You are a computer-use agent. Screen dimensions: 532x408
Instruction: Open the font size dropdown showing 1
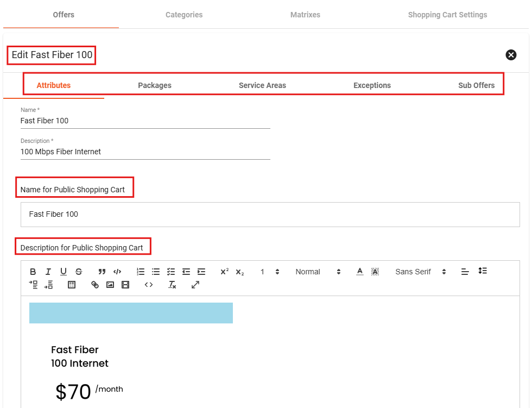[x=269, y=272]
